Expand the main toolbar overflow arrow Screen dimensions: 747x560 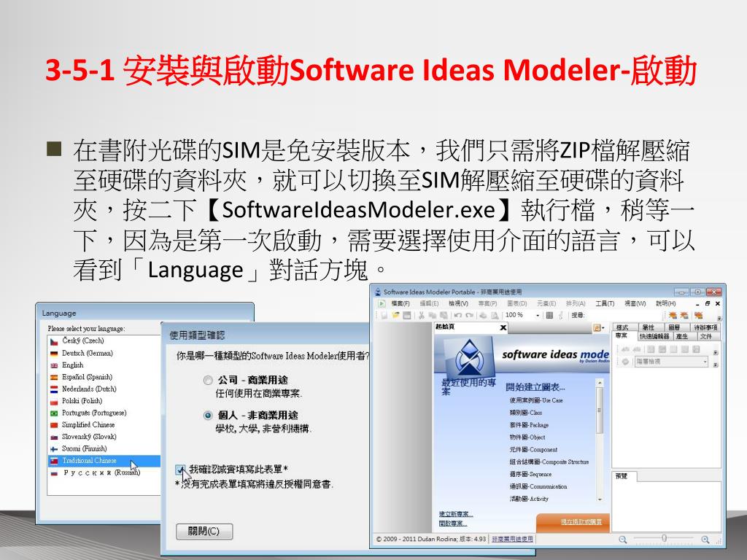coord(719,319)
